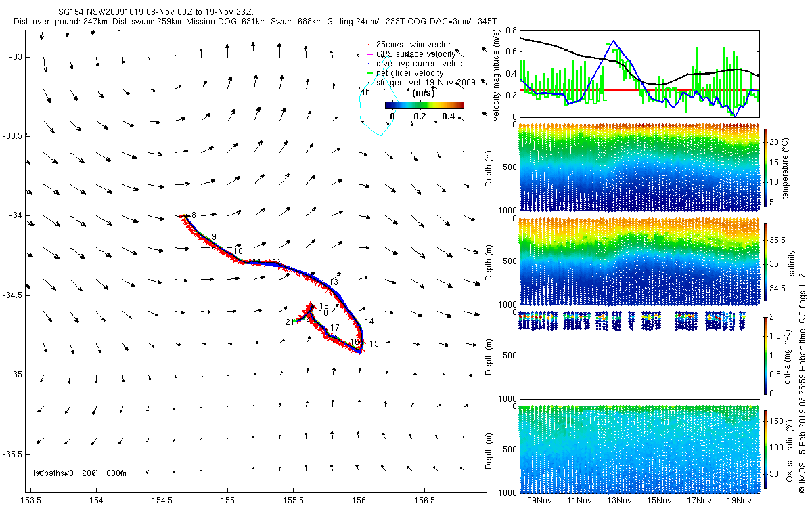Select 'GPS surface velocity' legend entry
This screenshot has width=812, height=508.
tap(415, 54)
